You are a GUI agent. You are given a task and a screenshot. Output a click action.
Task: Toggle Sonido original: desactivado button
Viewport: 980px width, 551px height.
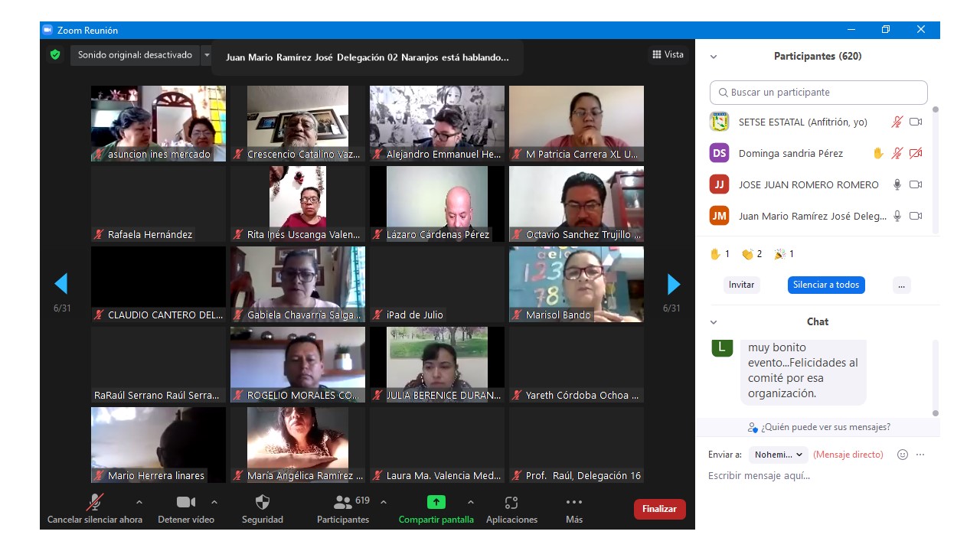click(x=135, y=55)
